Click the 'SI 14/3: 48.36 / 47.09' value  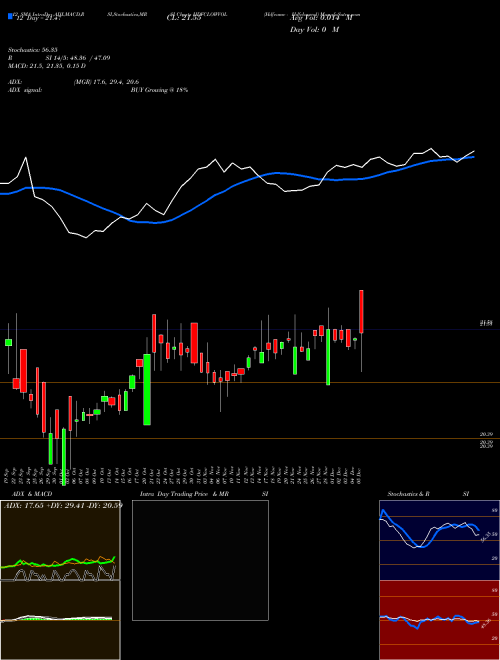click(78, 58)
